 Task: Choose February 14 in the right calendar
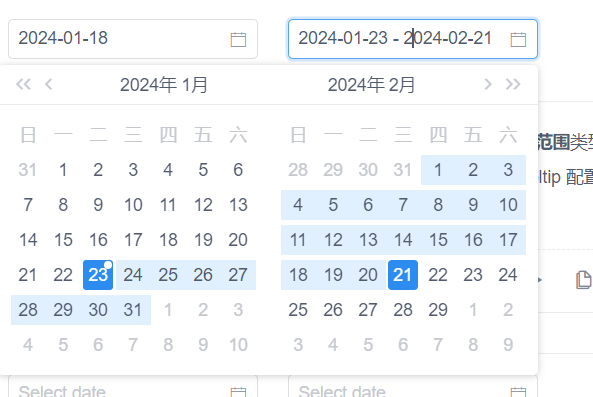pyautogui.click(x=403, y=240)
